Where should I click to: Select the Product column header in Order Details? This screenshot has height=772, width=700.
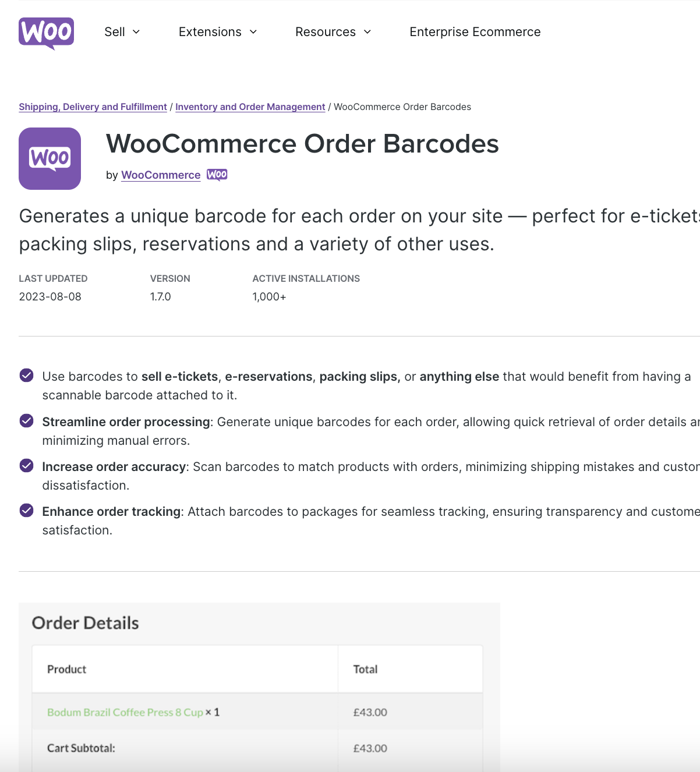tap(66, 669)
